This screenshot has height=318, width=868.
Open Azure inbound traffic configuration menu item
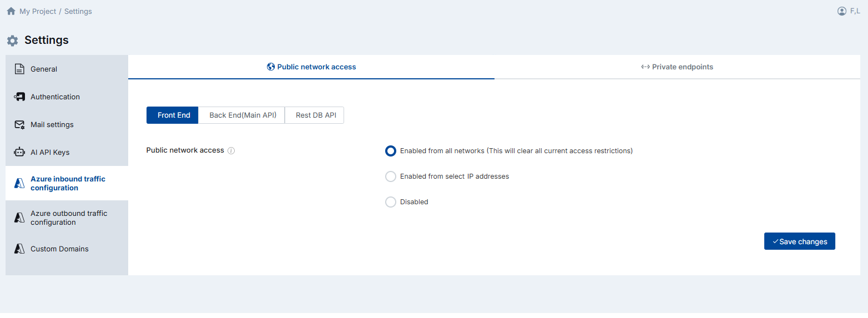coord(67,183)
